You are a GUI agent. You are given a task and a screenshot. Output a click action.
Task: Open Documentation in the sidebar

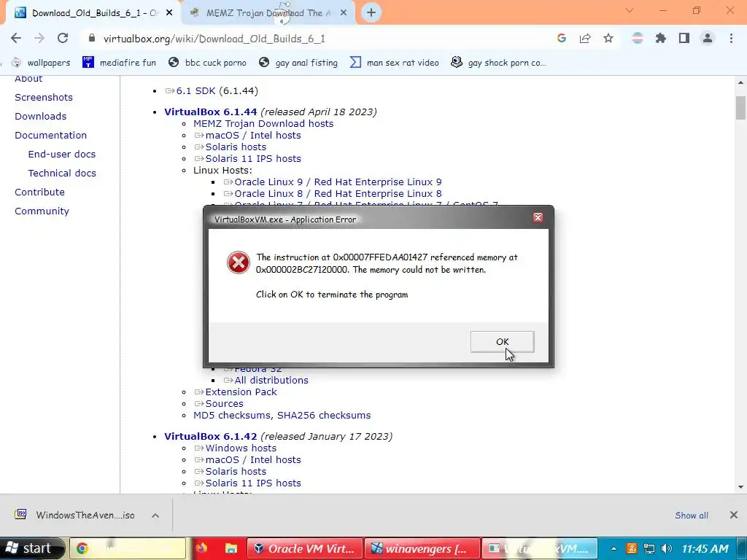click(x=50, y=135)
